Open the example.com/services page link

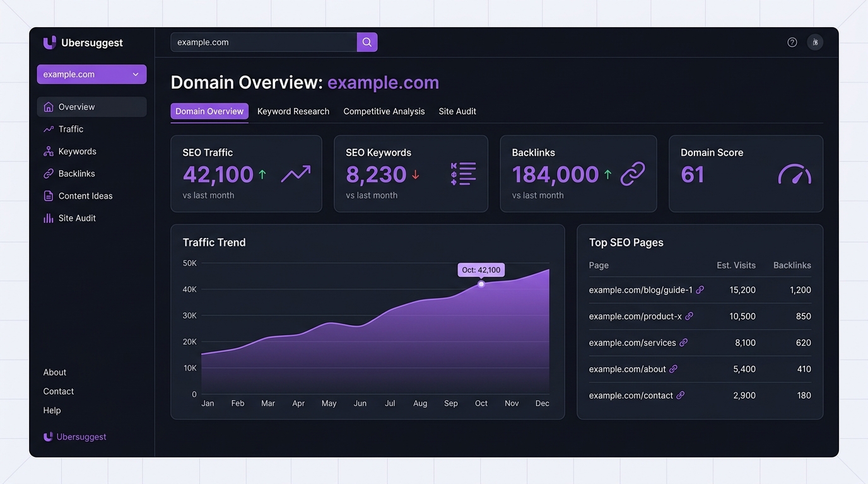(x=632, y=343)
